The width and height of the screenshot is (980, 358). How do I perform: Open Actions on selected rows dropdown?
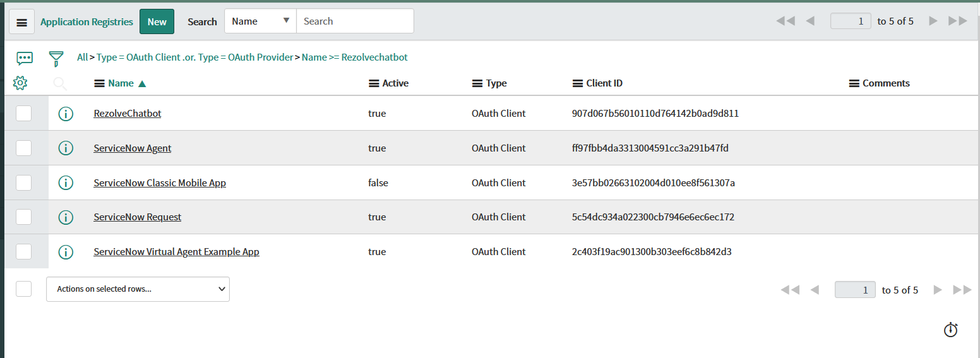pos(138,289)
